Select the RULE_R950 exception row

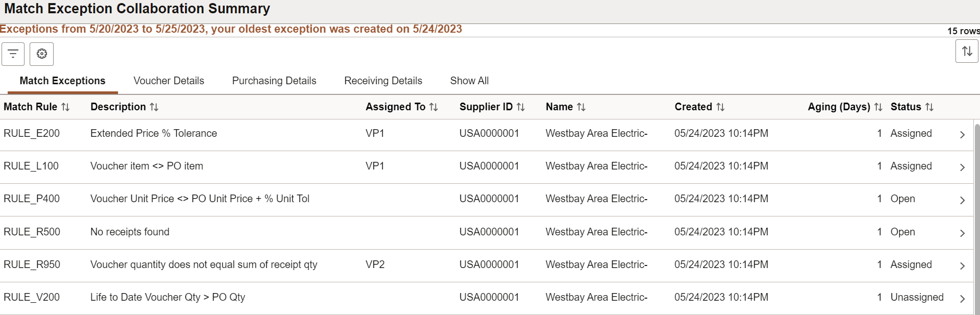click(486, 265)
